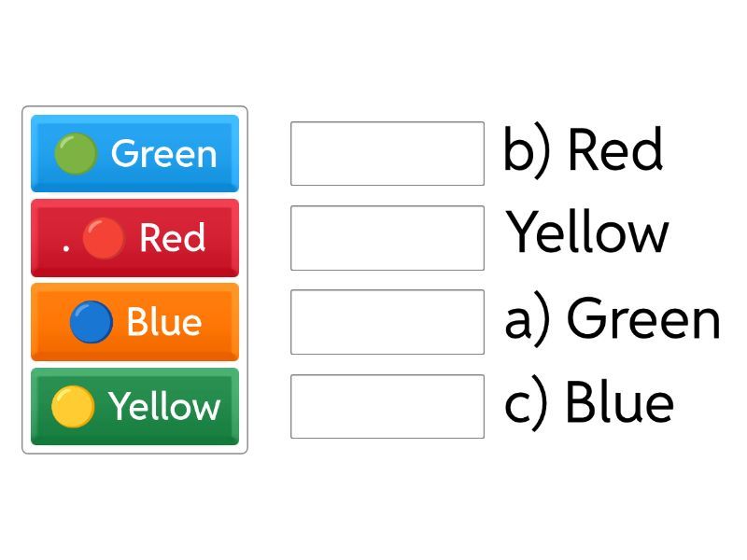
Task: Click the blue circle icon
Action: [x=92, y=323]
